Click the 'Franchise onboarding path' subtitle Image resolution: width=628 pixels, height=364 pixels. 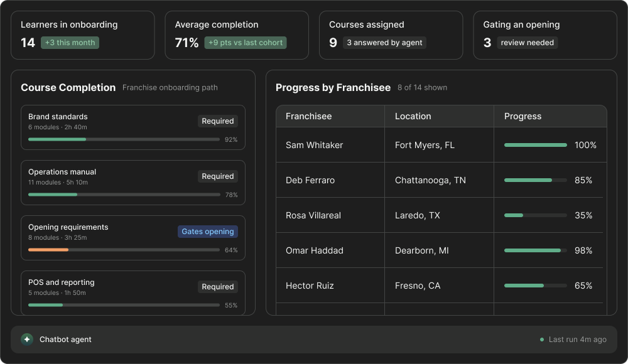pyautogui.click(x=170, y=87)
